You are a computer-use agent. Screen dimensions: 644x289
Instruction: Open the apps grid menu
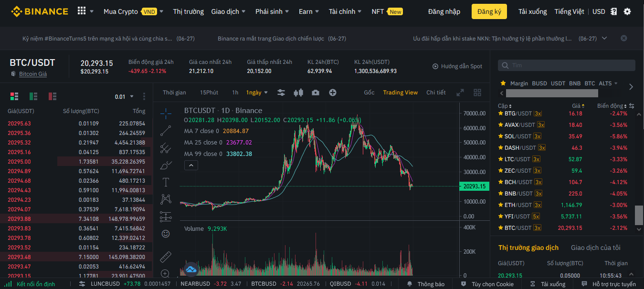pyautogui.click(x=82, y=11)
